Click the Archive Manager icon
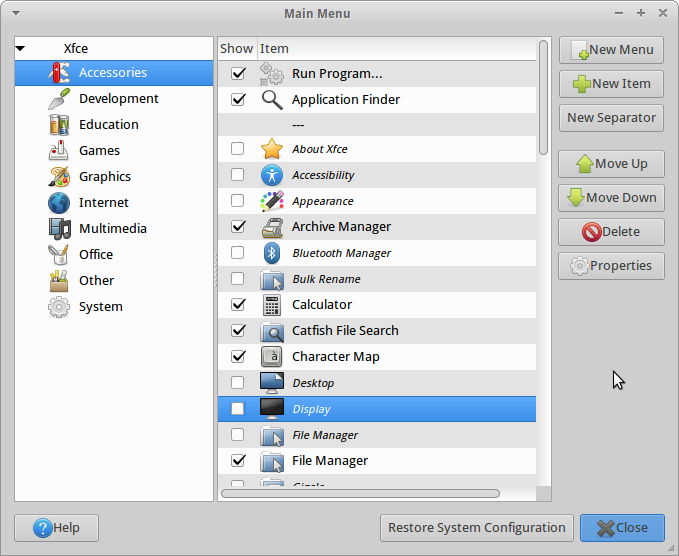 pyautogui.click(x=272, y=227)
